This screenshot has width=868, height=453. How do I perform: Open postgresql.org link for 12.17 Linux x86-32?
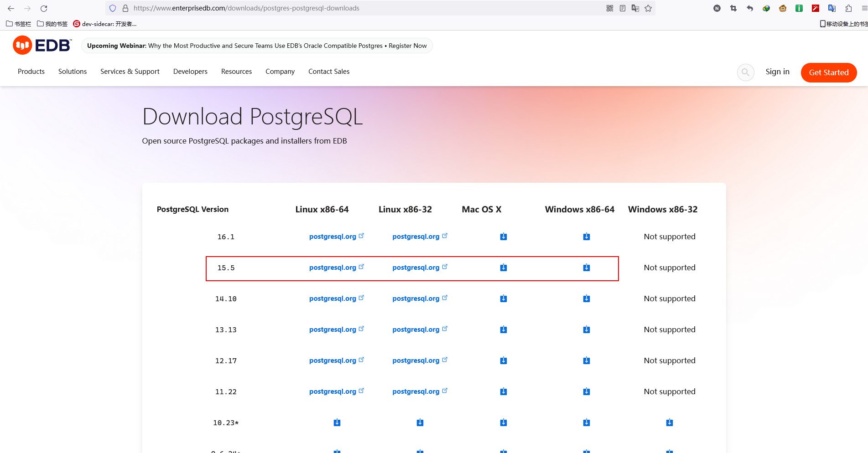[420, 360]
